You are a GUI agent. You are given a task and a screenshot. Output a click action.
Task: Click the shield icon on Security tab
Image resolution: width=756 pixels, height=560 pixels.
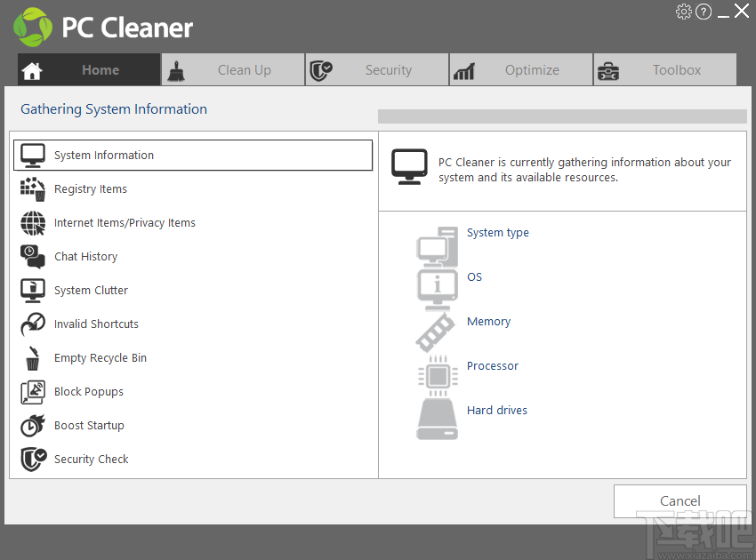point(321,71)
